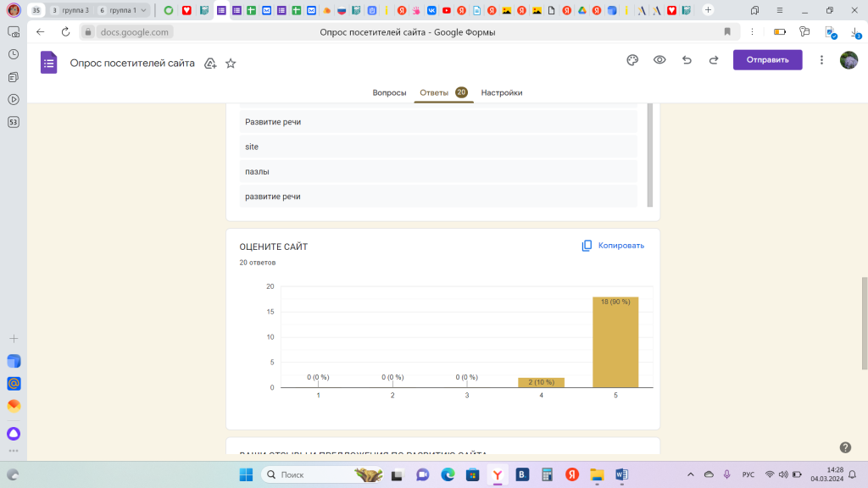Switch to the Вопросы tab

click(x=389, y=92)
